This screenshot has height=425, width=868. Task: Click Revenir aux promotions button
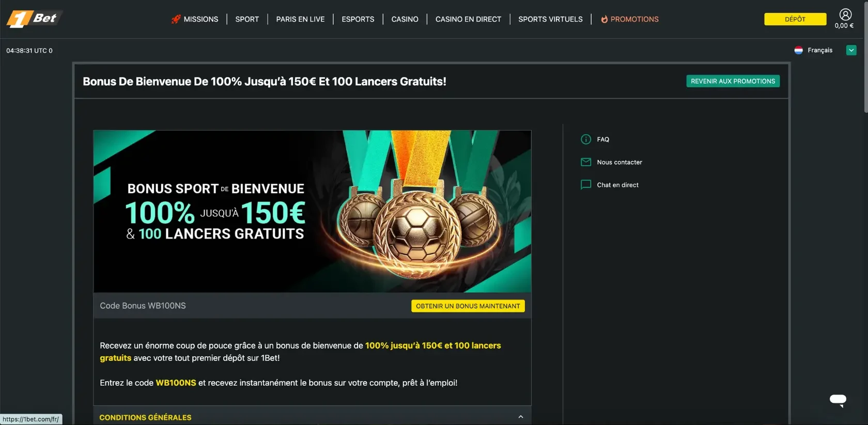click(733, 81)
